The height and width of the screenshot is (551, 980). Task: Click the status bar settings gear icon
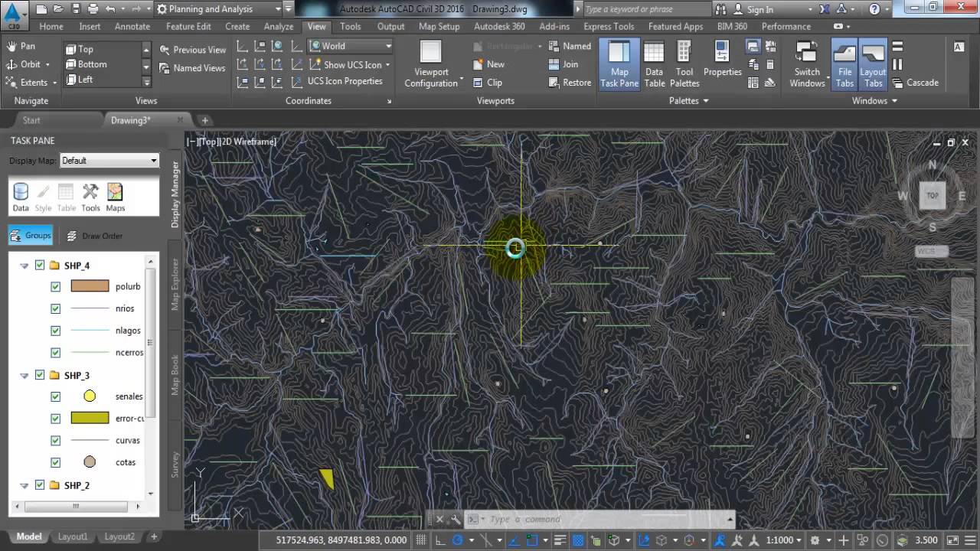coord(815,540)
